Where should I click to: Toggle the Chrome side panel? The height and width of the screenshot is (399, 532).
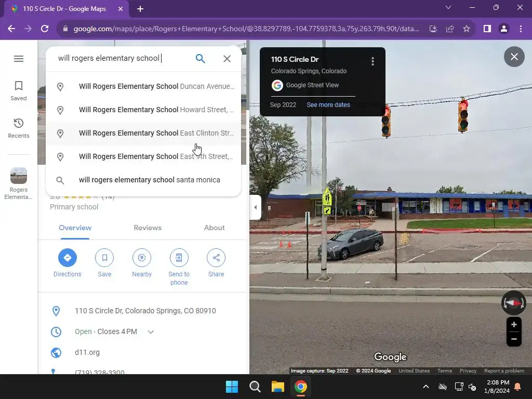coord(487,29)
